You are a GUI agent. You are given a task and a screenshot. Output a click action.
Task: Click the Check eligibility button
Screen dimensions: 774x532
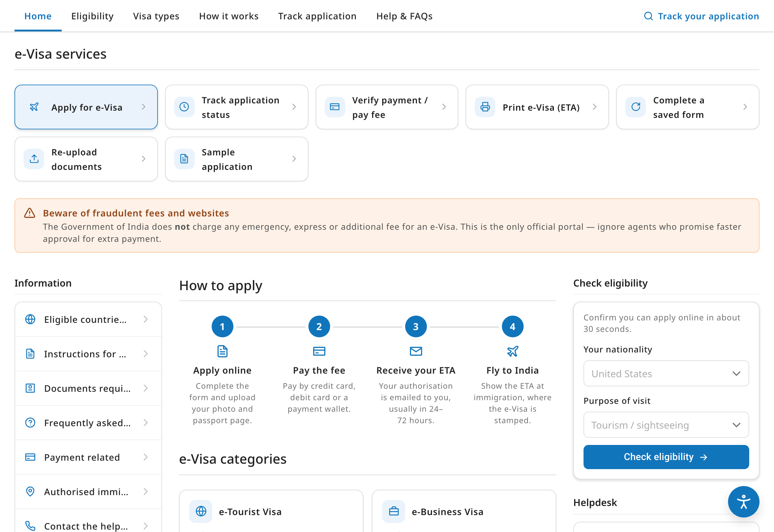click(x=666, y=457)
